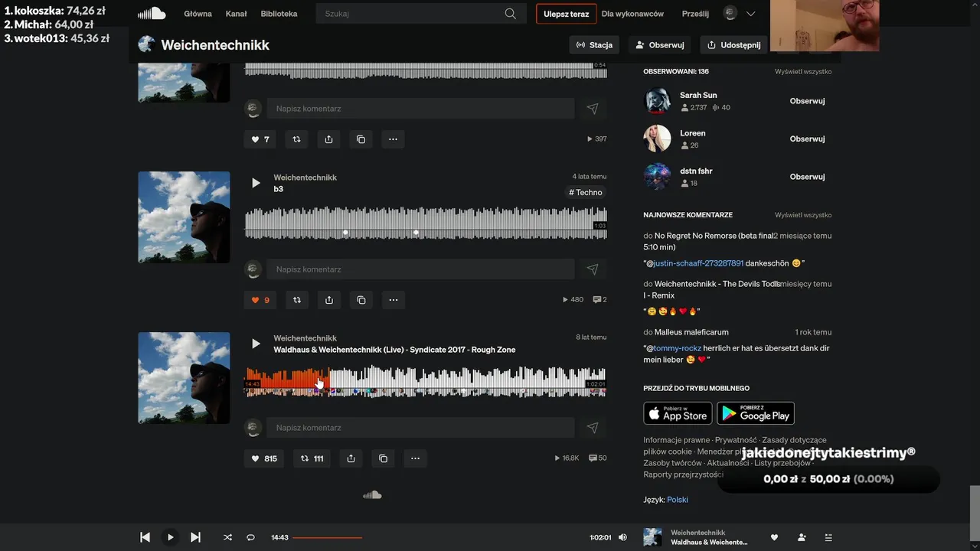The height and width of the screenshot is (551, 980).
Task: Toggle repeat in player bar
Action: 250,537
